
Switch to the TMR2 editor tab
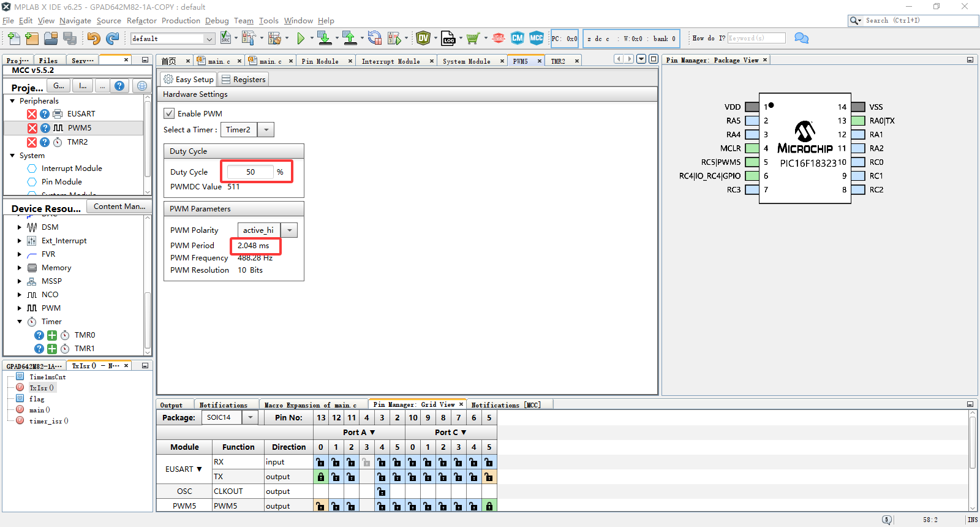[x=558, y=61]
